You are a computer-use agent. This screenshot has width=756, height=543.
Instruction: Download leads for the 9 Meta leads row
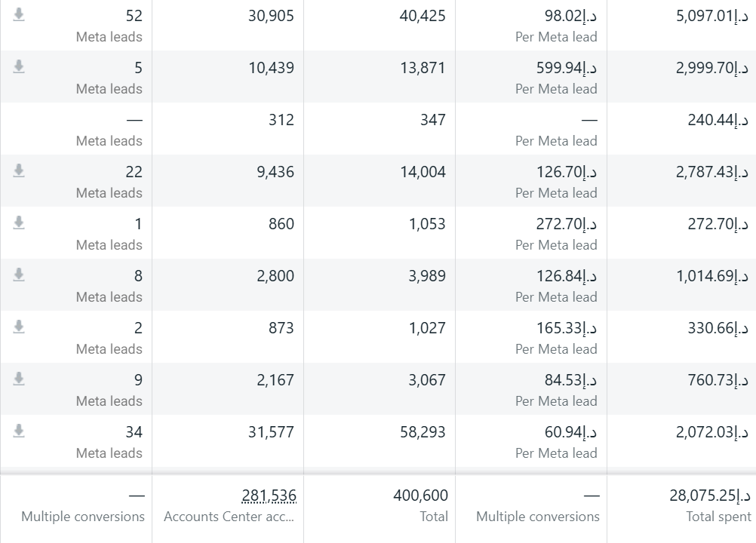coord(19,379)
